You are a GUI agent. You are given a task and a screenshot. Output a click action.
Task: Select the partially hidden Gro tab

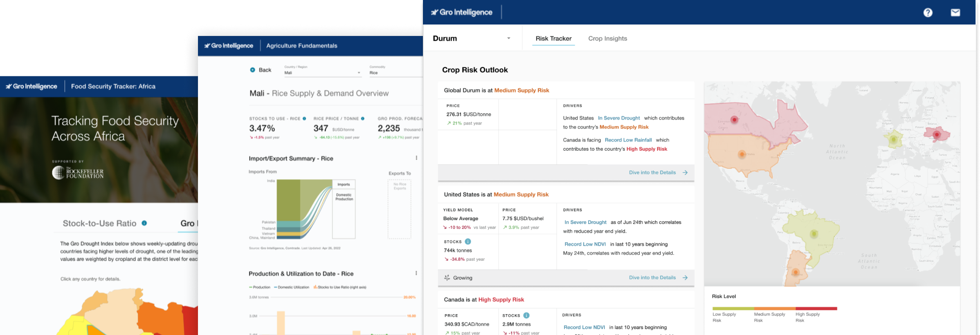click(189, 223)
